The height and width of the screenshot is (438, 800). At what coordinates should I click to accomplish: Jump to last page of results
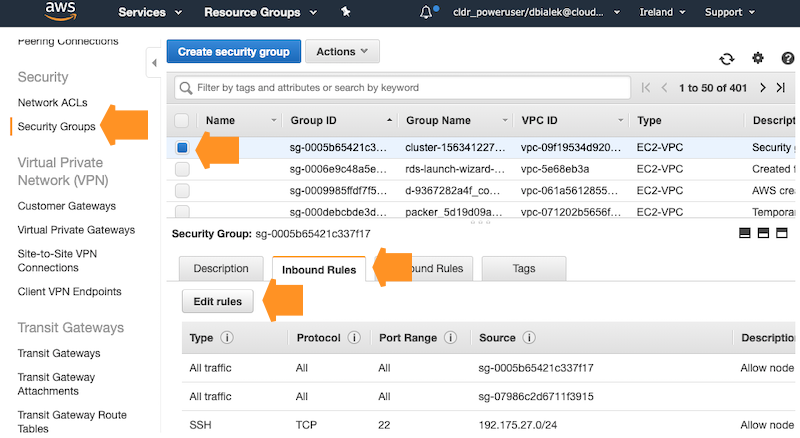(782, 88)
